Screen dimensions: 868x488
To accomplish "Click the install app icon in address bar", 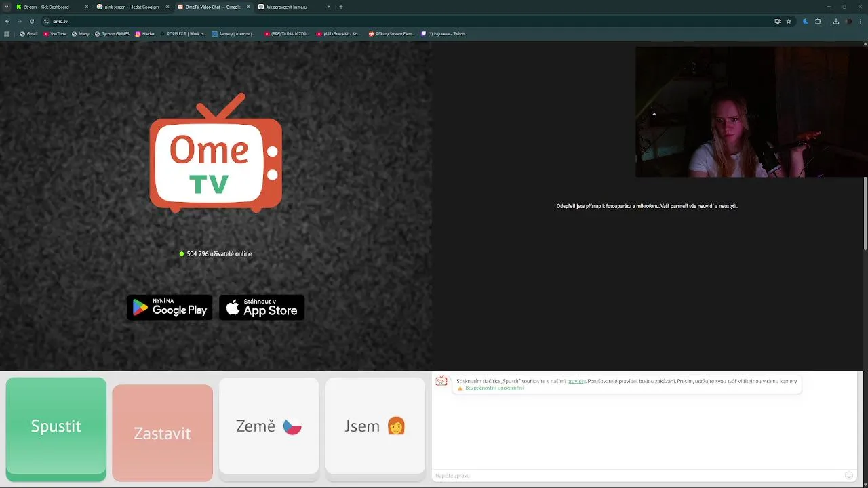I will point(777,21).
